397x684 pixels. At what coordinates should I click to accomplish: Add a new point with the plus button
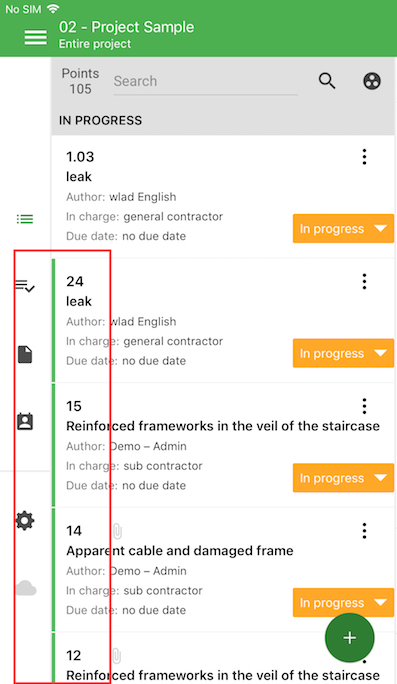pyautogui.click(x=349, y=638)
